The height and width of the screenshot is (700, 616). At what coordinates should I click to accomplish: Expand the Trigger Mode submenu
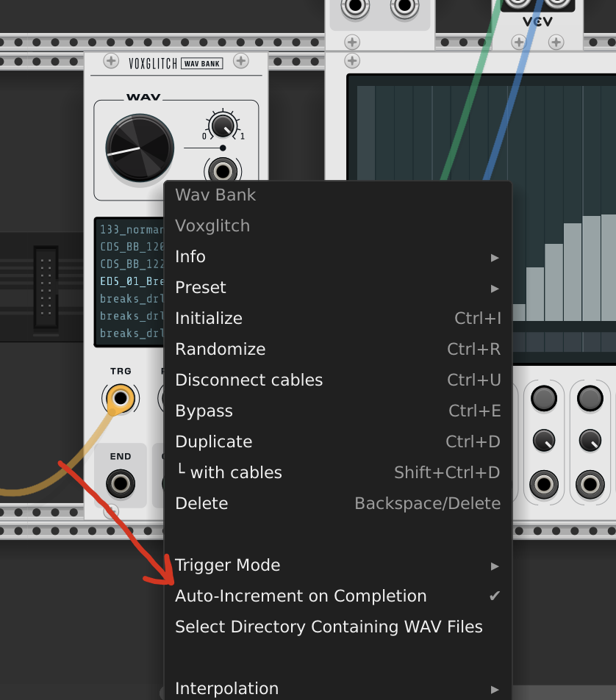pyautogui.click(x=227, y=565)
